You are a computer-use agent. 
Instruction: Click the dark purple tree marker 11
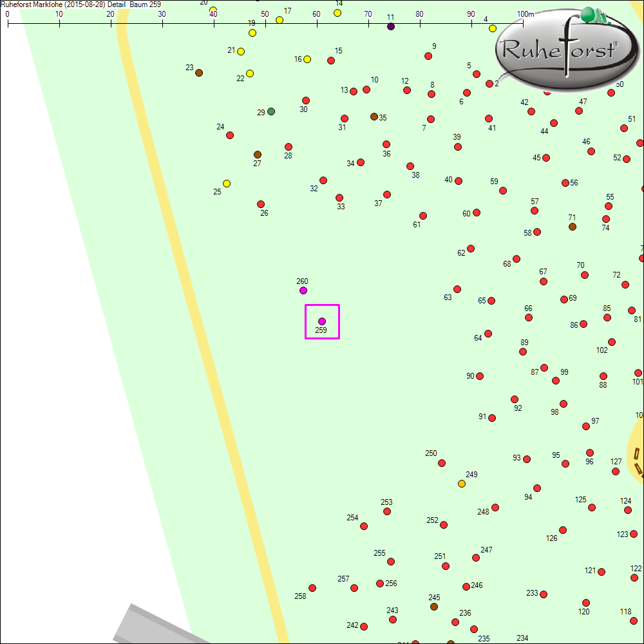coord(391,26)
